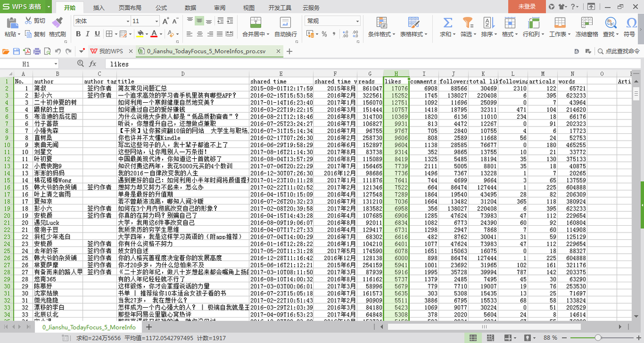
Task: Click the comma thousands separator icon
Action: coord(333,34)
